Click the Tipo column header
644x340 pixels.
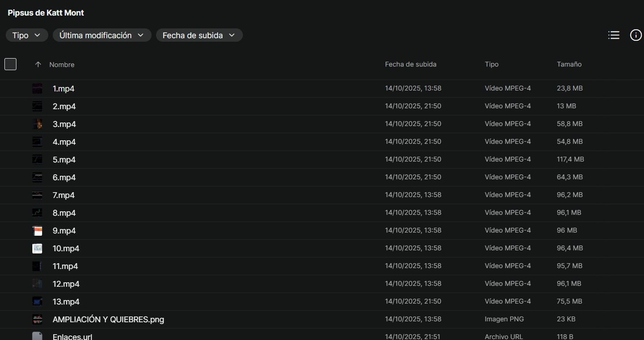[492, 64]
